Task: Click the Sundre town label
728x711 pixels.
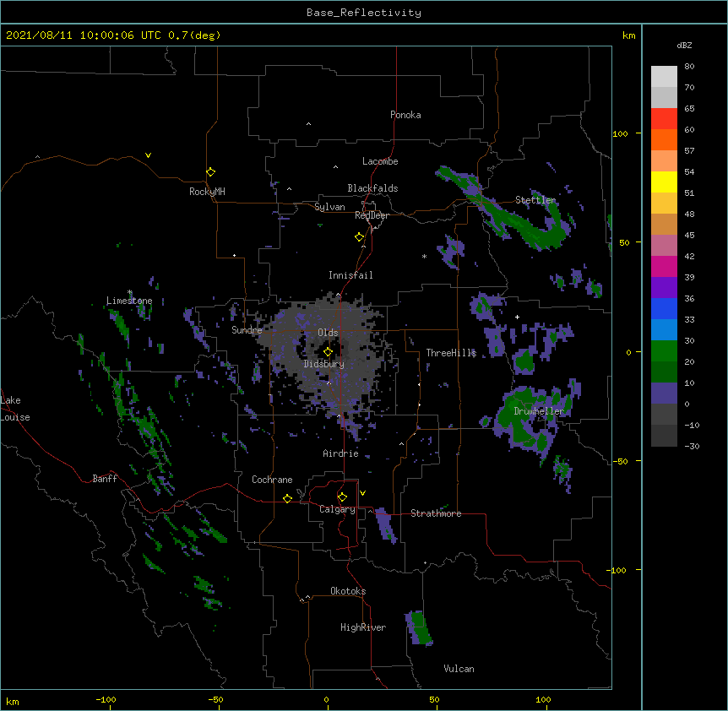Action: (247, 330)
